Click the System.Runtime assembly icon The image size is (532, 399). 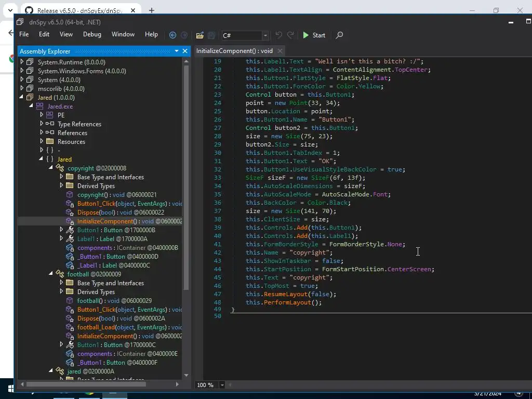pos(30,62)
